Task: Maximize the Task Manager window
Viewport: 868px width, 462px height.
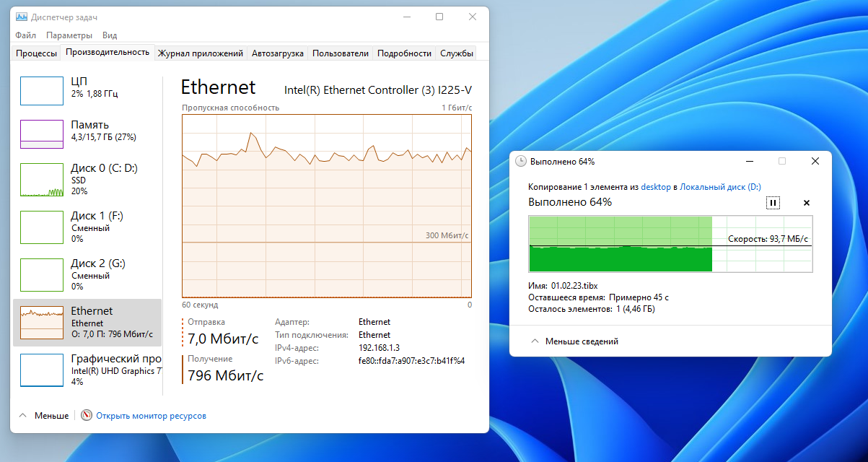Action: coord(439,17)
